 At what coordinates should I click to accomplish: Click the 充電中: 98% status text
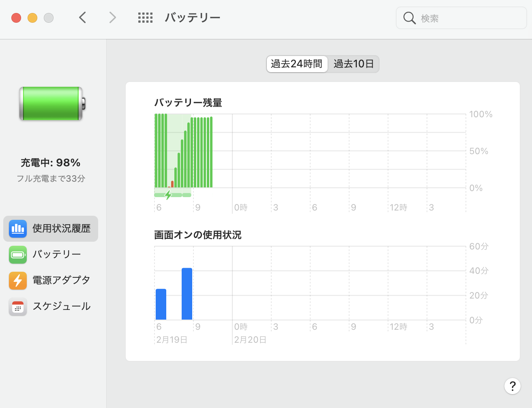[x=51, y=162]
